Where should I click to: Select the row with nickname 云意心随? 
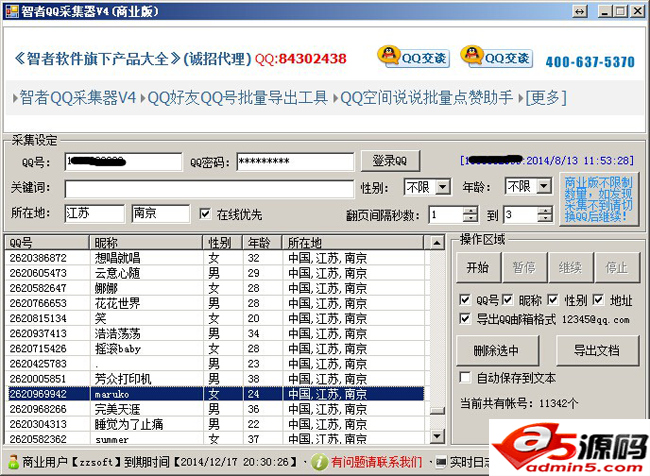[x=215, y=273]
